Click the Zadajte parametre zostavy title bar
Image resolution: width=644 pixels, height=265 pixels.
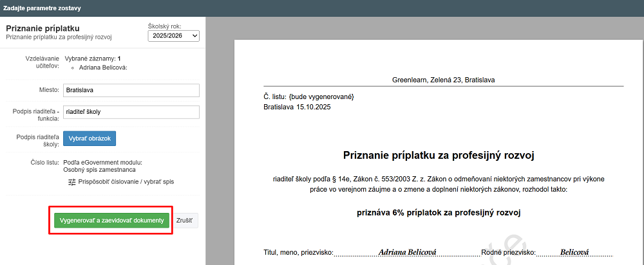point(43,8)
